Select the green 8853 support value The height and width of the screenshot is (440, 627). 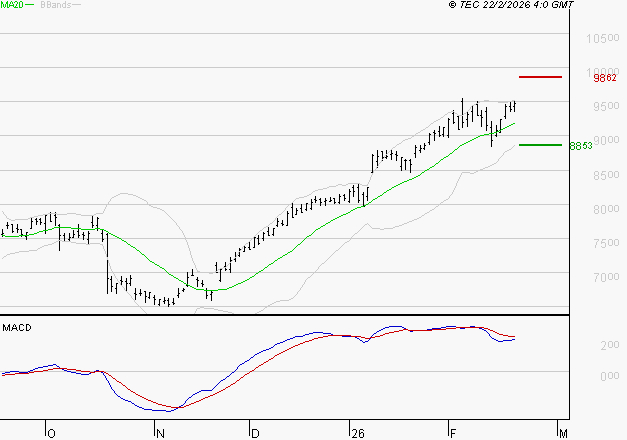point(581,146)
